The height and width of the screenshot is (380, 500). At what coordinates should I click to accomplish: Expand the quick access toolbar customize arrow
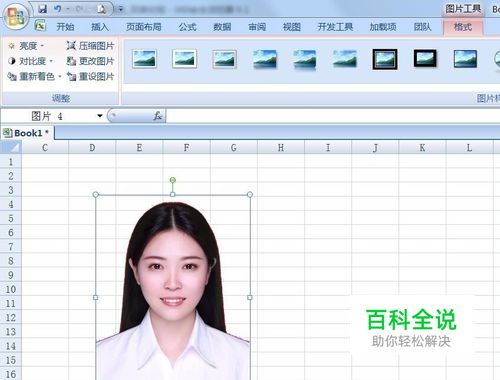pos(121,9)
